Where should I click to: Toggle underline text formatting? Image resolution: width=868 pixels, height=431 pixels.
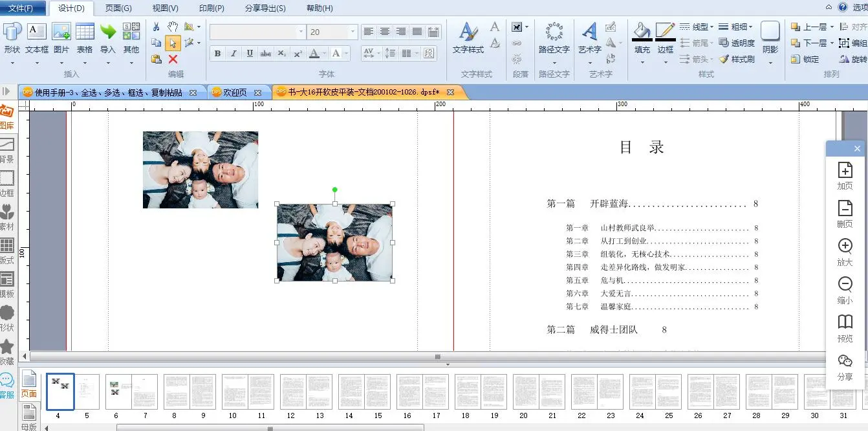coord(250,54)
